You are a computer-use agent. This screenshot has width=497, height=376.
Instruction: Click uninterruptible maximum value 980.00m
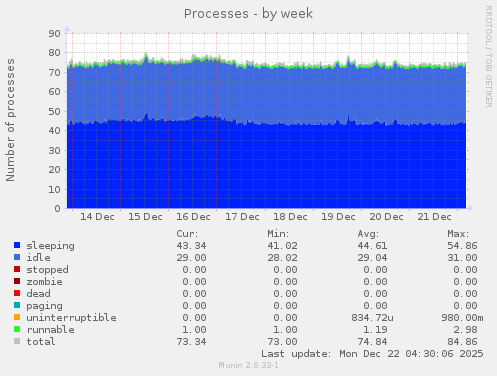point(462,318)
